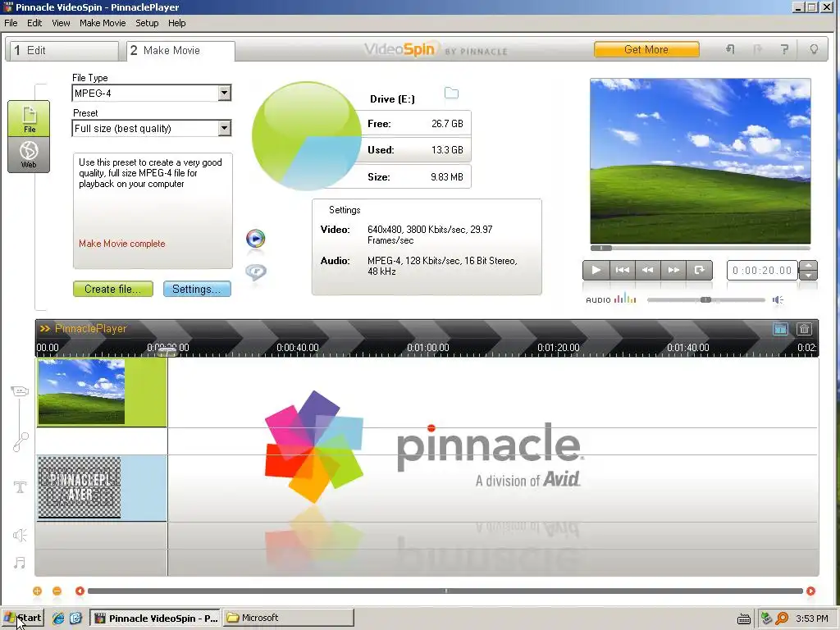Open the File Type dropdown

(x=225, y=93)
